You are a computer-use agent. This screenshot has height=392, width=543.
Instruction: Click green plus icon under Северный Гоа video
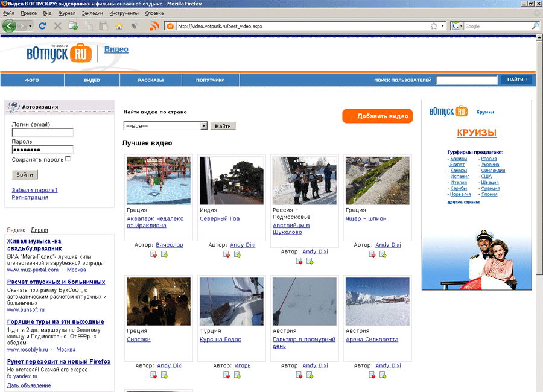coord(238,254)
